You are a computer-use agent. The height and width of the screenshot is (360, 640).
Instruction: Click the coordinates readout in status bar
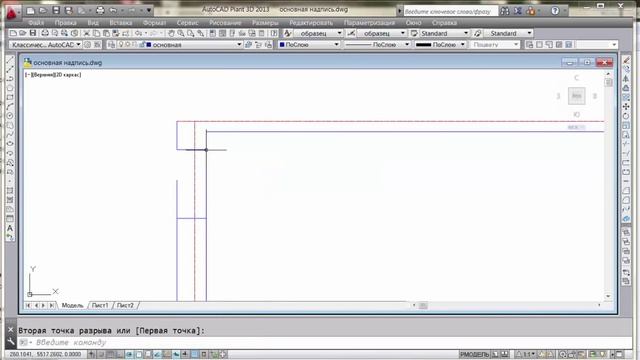[45, 354]
